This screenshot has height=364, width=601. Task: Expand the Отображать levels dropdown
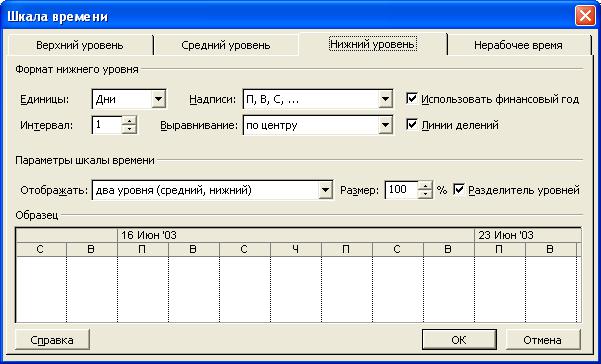tap(325, 190)
